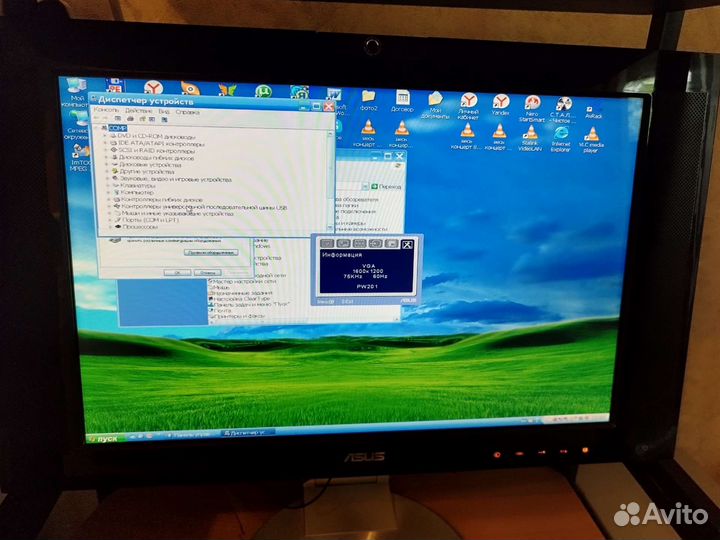Open Мастер настройки сети in Control Panel
This screenshot has height=540, width=720.
pos(241,281)
